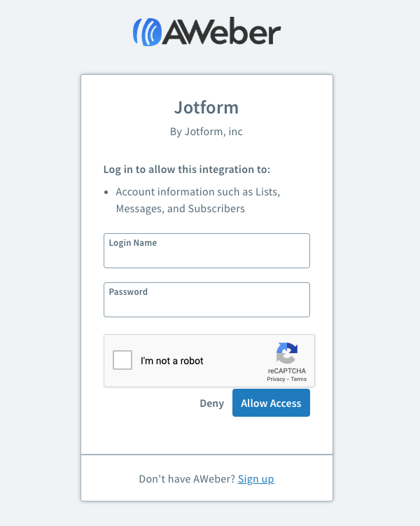Click the Password field label
This screenshot has width=420, height=526.
point(128,292)
